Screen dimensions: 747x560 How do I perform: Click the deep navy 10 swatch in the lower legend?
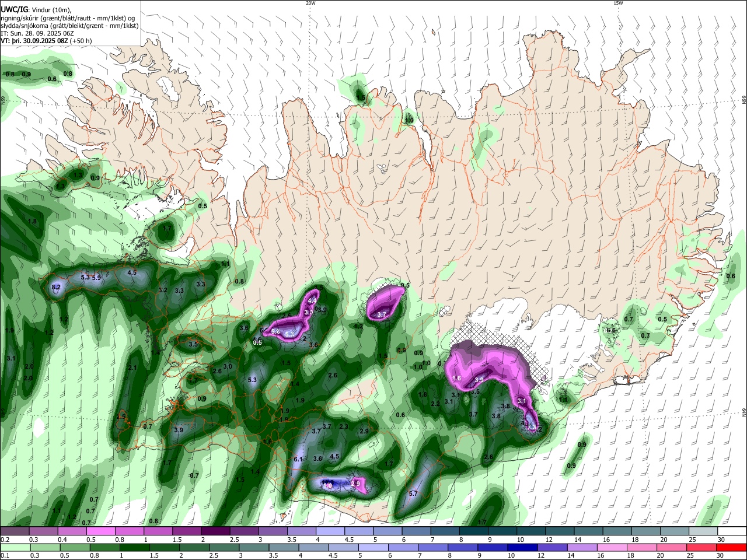pos(522,547)
